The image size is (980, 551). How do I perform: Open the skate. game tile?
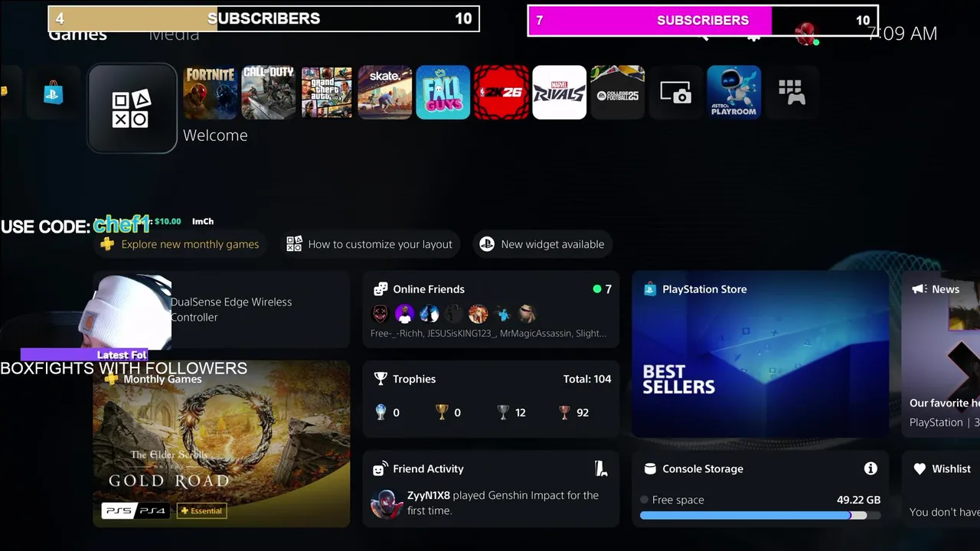(385, 93)
